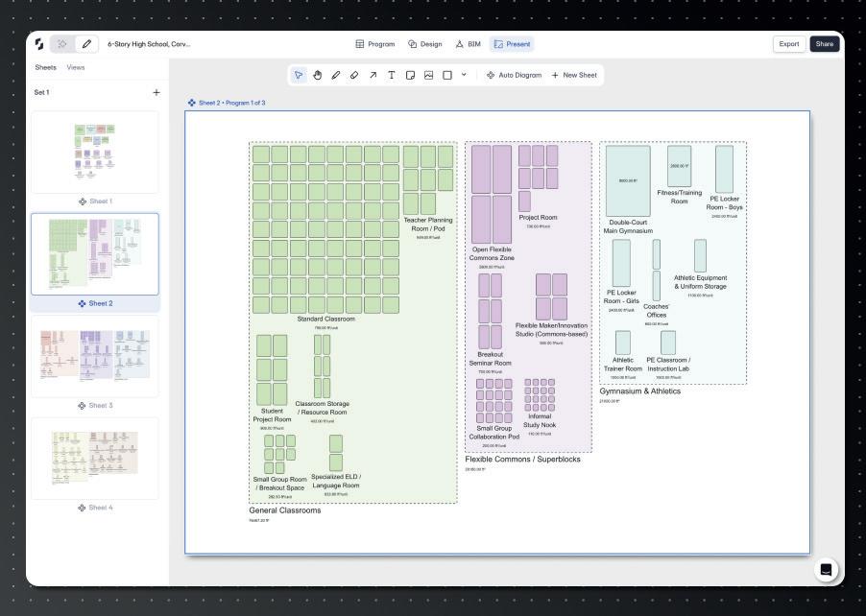The height and width of the screenshot is (616, 866).
Task: Open the Sheet 3 thumbnail
Action: pos(95,356)
